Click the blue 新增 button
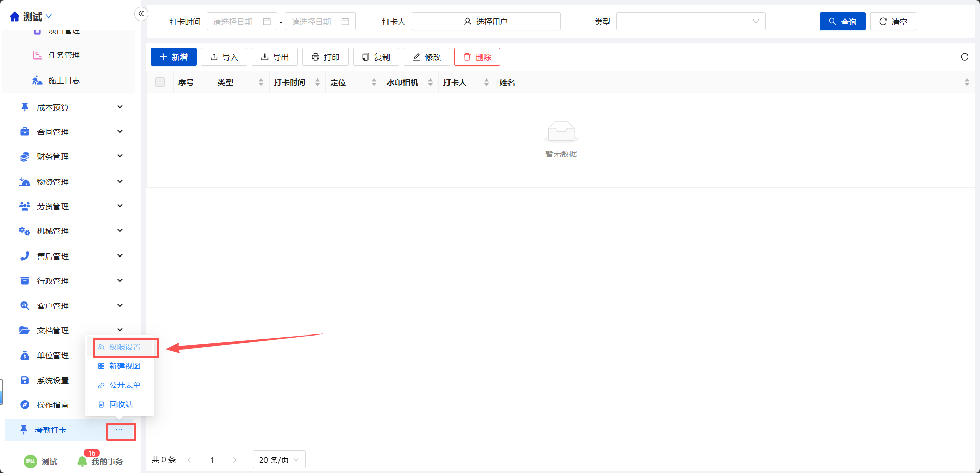Image resolution: width=980 pixels, height=473 pixels. point(174,57)
